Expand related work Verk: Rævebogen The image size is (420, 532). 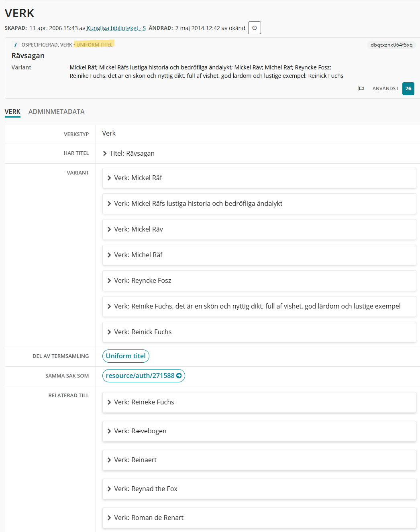[259, 431]
